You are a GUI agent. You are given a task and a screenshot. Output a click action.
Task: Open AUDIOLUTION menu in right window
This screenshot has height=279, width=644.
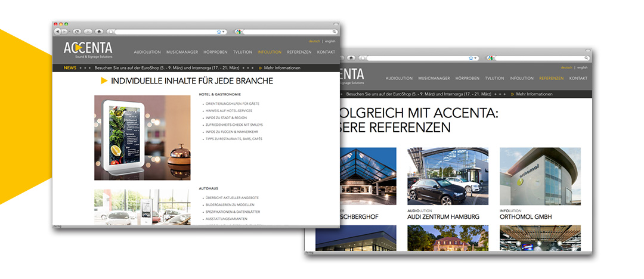399,78
